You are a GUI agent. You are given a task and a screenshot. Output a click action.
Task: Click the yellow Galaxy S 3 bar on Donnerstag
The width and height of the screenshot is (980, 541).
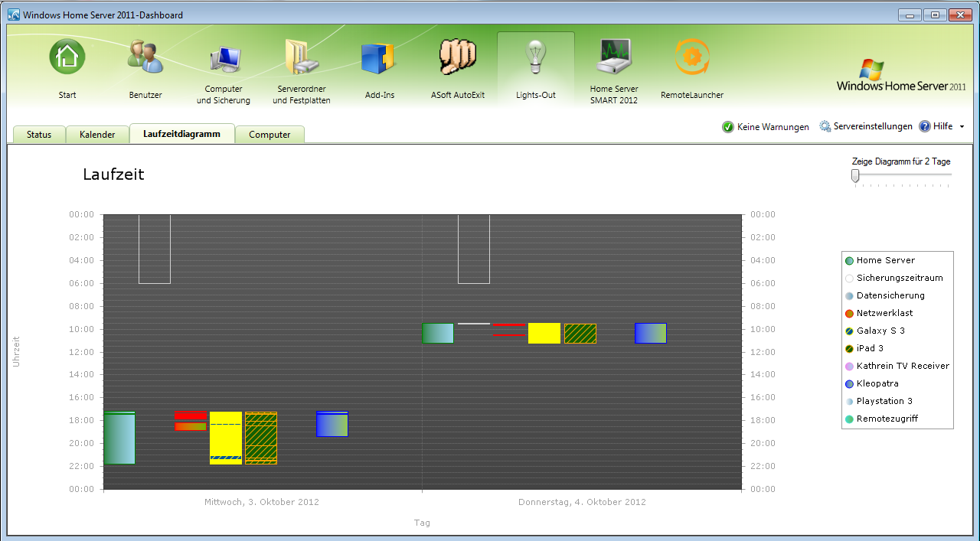tap(544, 334)
